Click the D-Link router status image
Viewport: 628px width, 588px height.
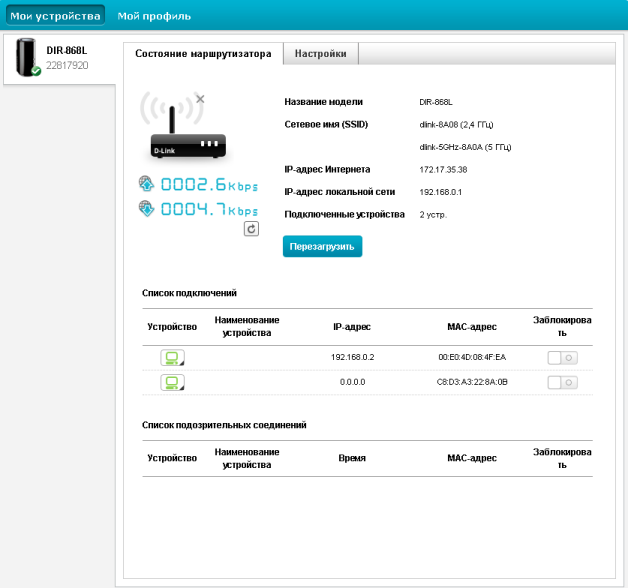(x=183, y=126)
